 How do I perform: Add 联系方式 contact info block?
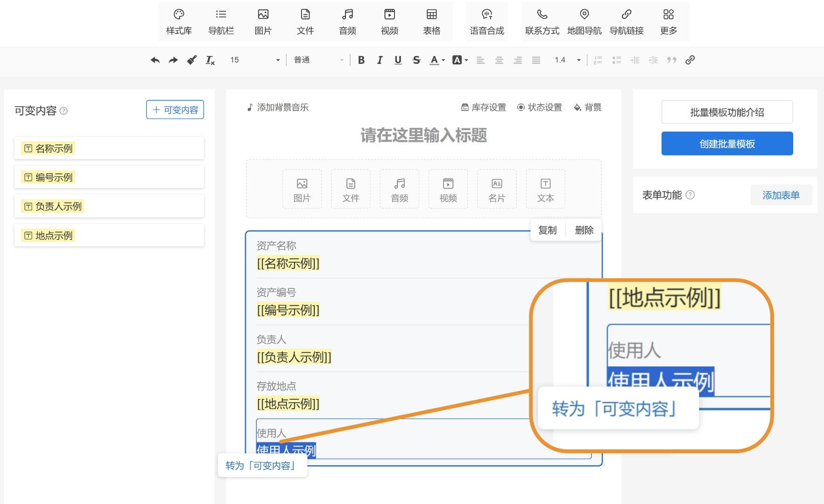point(542,21)
